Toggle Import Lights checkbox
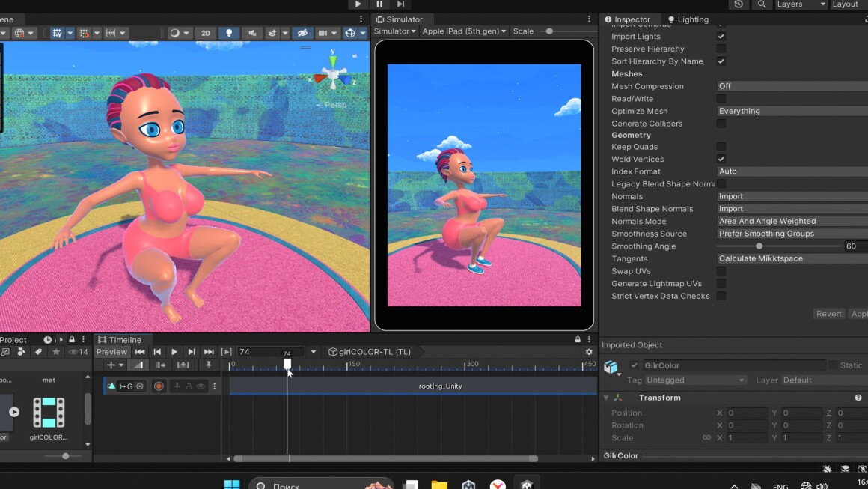The height and width of the screenshot is (489, 868). pos(721,37)
